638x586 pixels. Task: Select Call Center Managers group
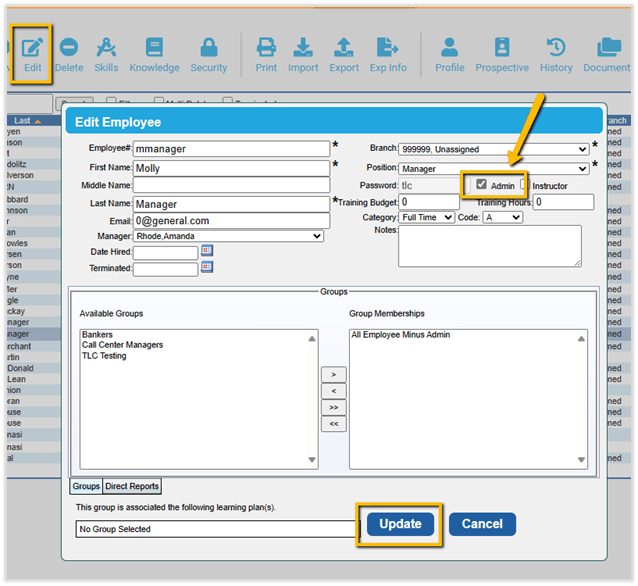tap(122, 345)
